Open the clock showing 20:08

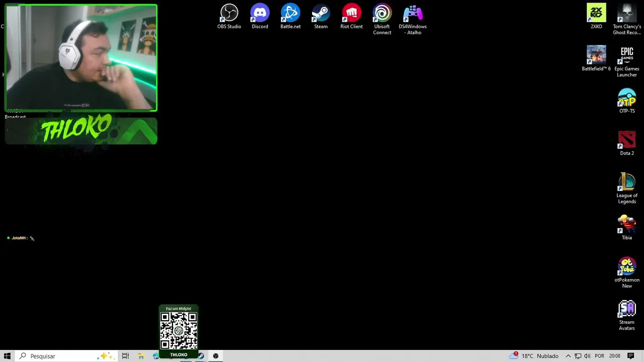tap(614, 356)
